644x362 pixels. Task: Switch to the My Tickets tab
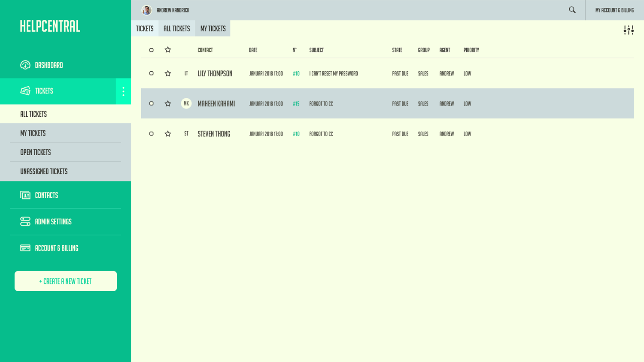pos(213,28)
